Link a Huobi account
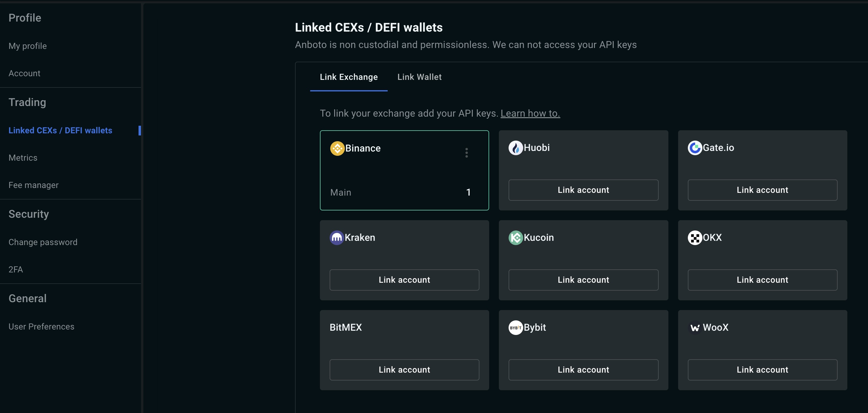 (583, 190)
